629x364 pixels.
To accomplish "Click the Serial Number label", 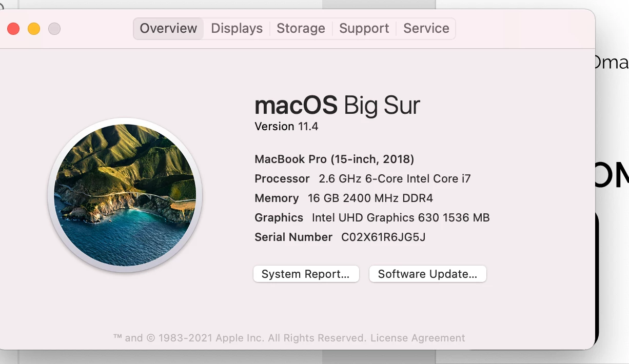I will 293,237.
